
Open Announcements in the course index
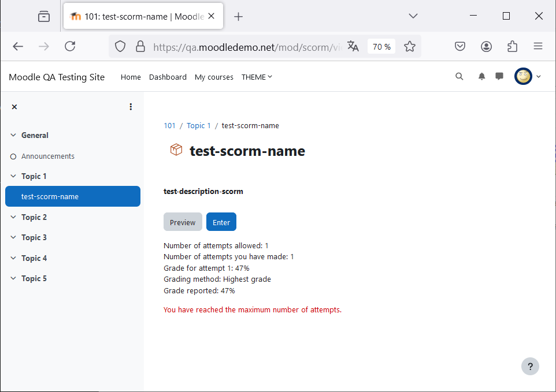pyautogui.click(x=48, y=156)
